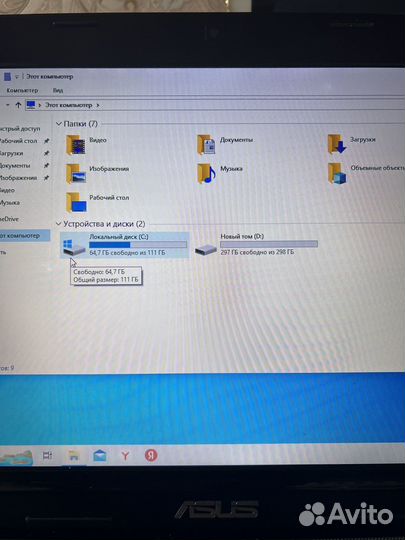Collapse the Папки (7) section
This screenshot has height=540, width=405.
tap(59, 124)
